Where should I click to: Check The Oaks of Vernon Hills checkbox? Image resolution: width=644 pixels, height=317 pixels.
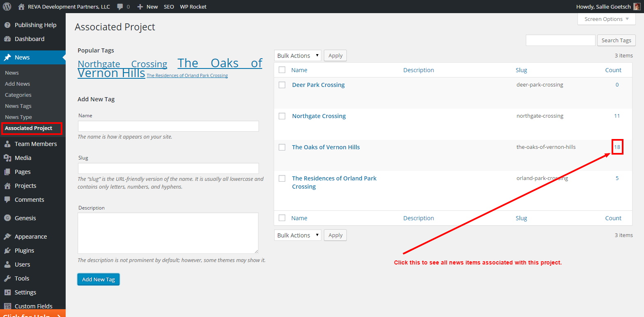click(x=282, y=147)
